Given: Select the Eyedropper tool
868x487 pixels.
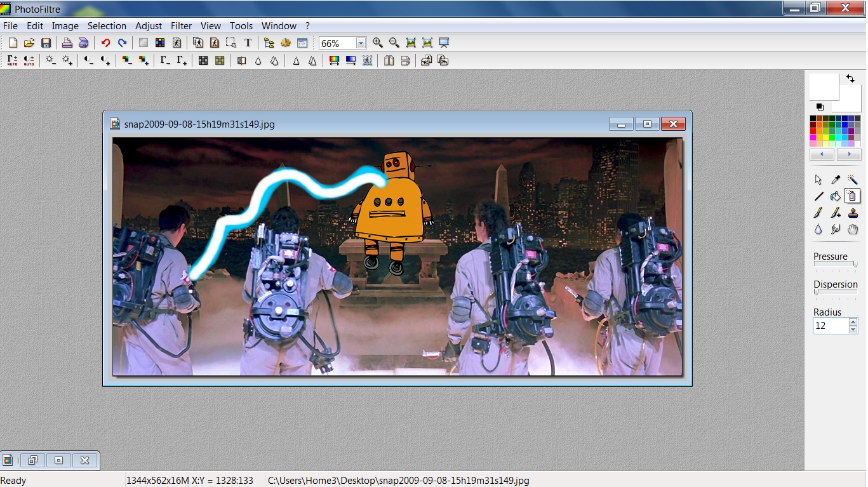Looking at the screenshot, I should point(836,180).
